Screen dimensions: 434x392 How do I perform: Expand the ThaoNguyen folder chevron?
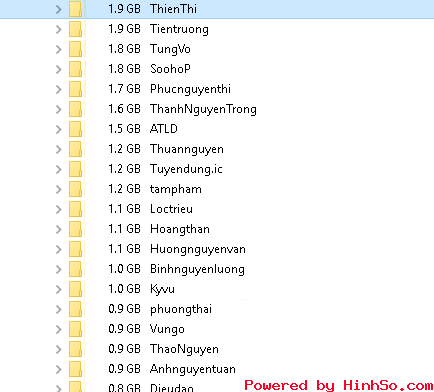pos(59,349)
